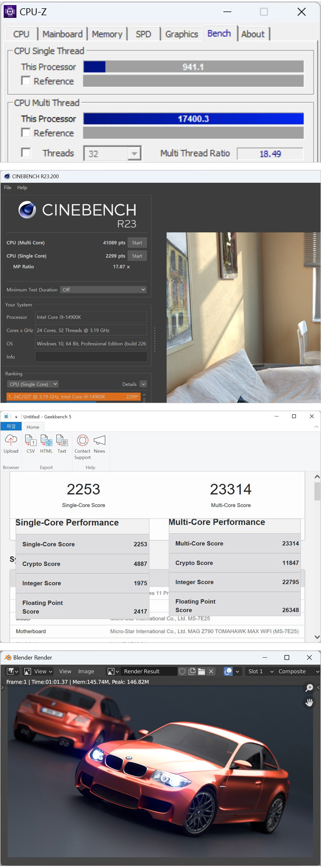
Task: Click the Geekbench quick access toolbar arrow
Action: (16, 417)
